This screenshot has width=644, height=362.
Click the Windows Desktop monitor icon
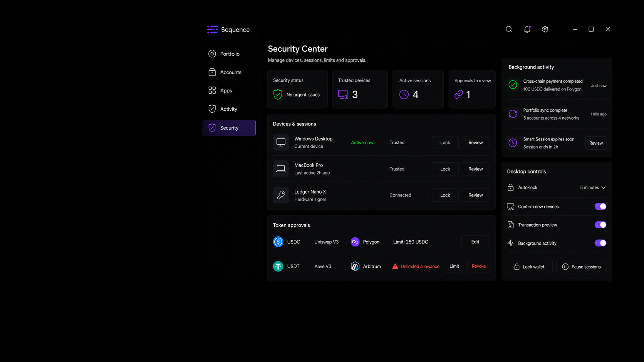[x=281, y=142]
